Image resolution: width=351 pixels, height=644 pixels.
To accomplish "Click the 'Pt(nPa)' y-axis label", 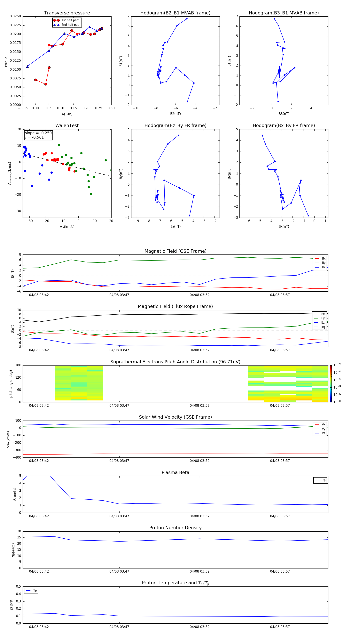I will pyautogui.click(x=6, y=61).
